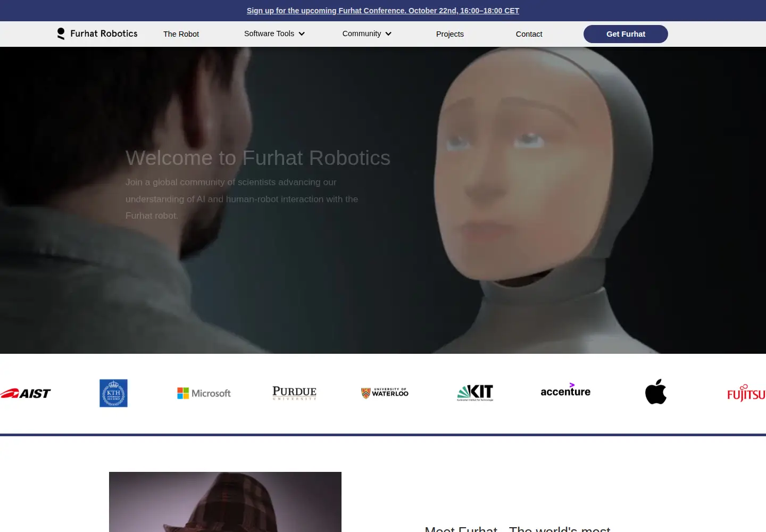Expand the Software Tools menu
This screenshot has height=532, width=766.
pyautogui.click(x=274, y=34)
